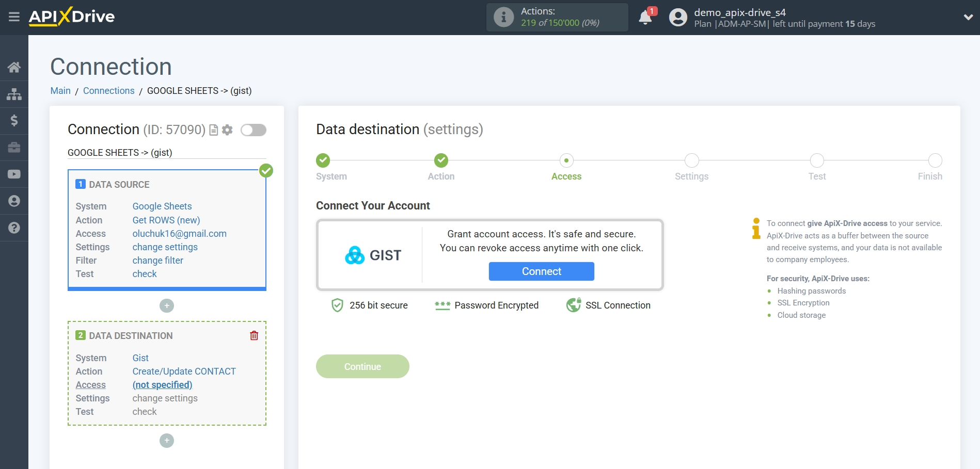Screen dimensions: 980x469
Task: Open the sidebar hamburger menu
Action: [14, 17]
